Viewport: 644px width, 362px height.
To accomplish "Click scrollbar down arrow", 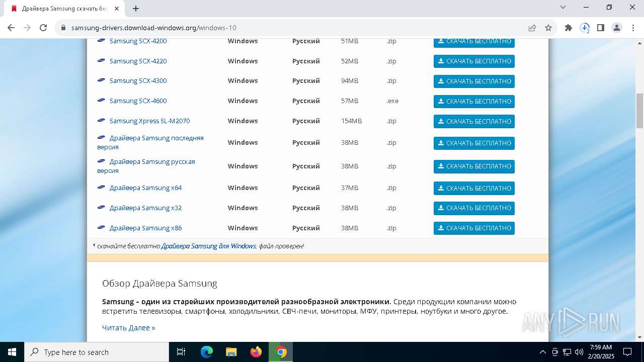I will 640,337.
